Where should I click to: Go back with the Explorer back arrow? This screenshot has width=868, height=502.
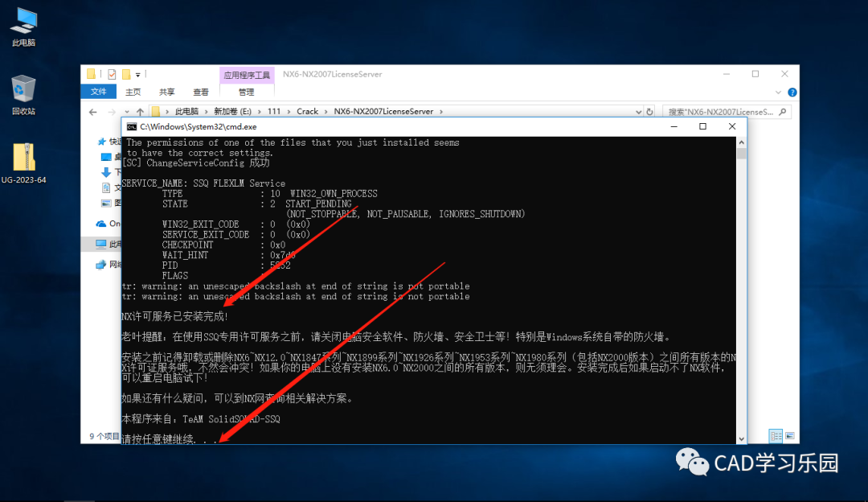93,112
